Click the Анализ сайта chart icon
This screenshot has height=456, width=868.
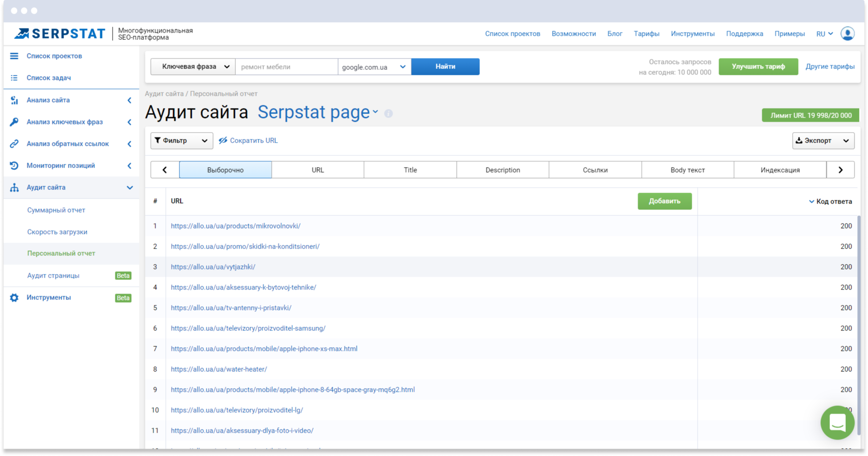pyautogui.click(x=14, y=100)
